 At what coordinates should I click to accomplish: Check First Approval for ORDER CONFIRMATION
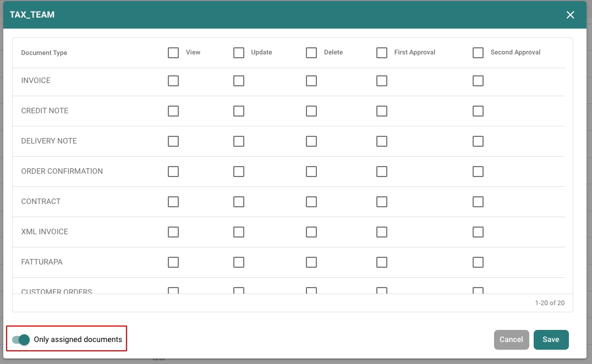click(x=382, y=172)
